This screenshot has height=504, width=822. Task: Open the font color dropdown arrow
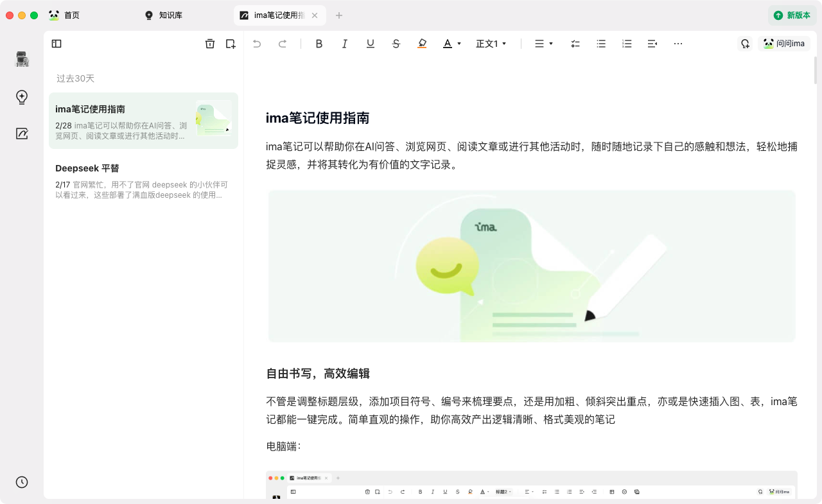click(x=459, y=44)
